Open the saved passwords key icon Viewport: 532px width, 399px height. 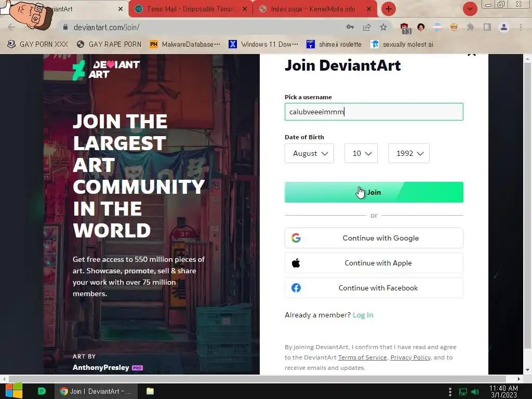pyautogui.click(x=350, y=27)
